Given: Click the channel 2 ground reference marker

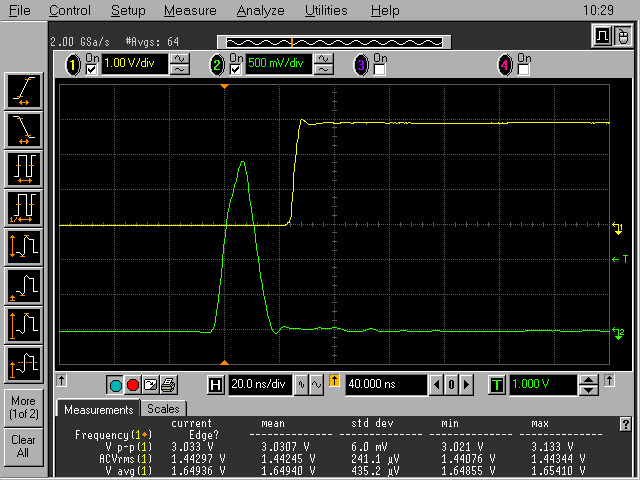Looking at the screenshot, I should (618, 333).
